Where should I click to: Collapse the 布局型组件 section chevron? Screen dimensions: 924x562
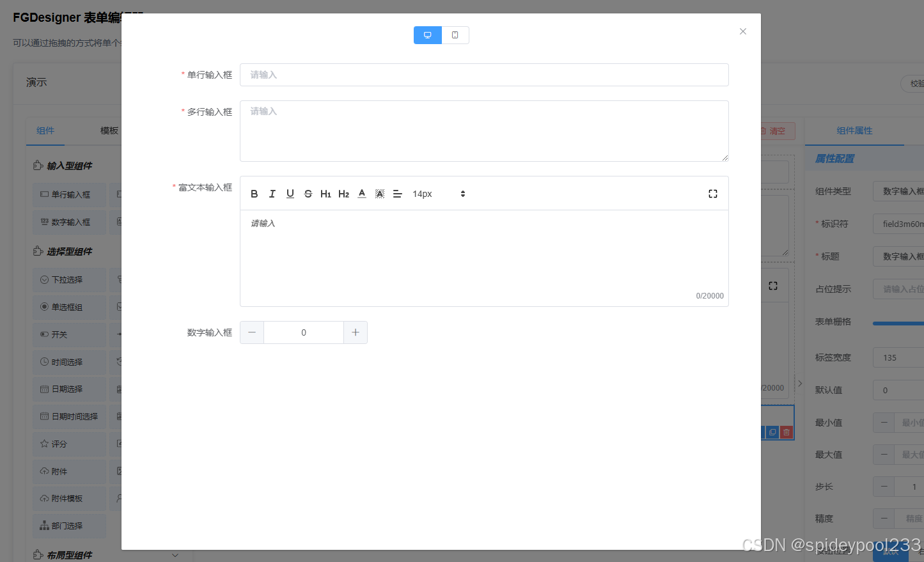tap(175, 555)
